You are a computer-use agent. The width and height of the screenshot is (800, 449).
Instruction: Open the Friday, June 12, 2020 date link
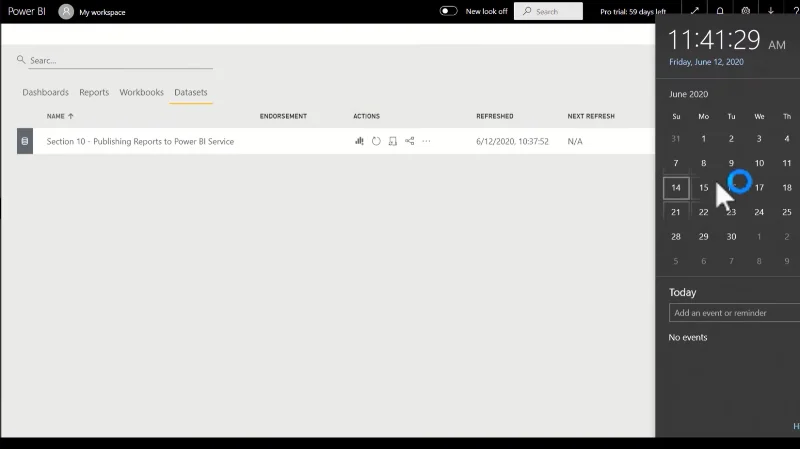pos(706,62)
